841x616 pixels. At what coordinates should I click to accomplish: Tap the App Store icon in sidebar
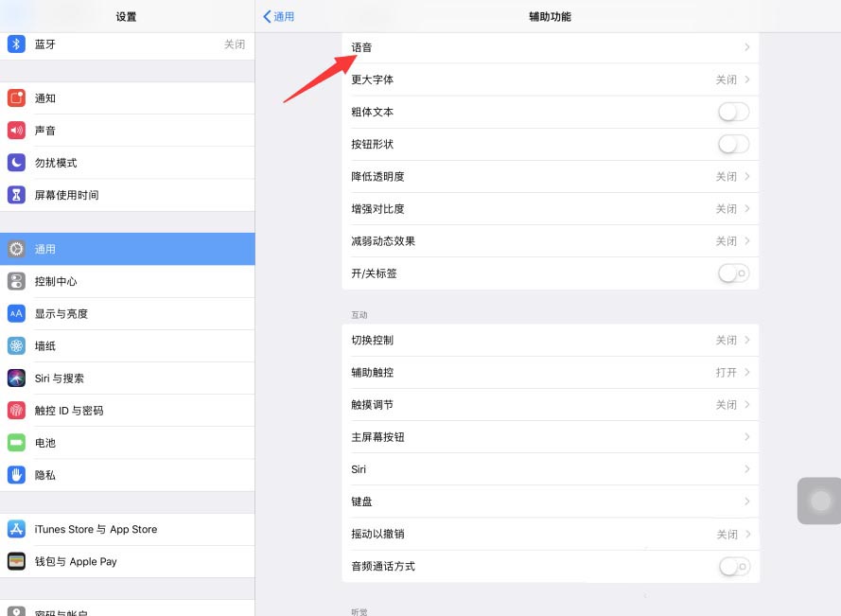(16, 529)
